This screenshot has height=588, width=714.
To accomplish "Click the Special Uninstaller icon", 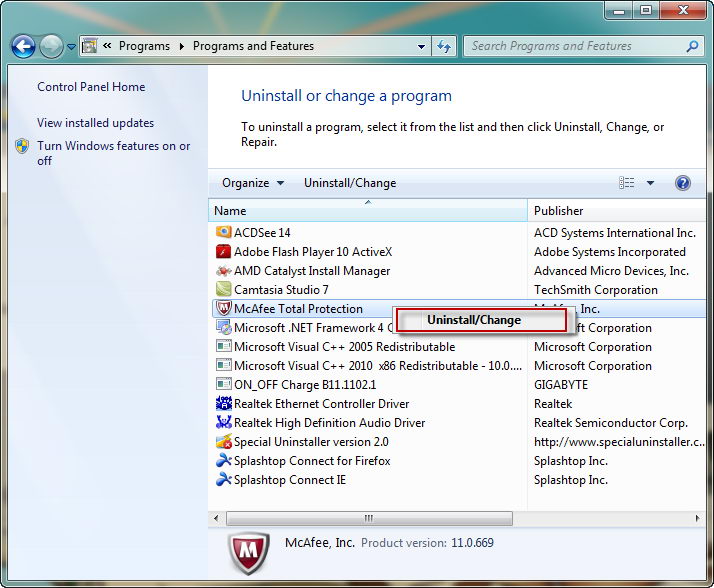I will (x=224, y=441).
